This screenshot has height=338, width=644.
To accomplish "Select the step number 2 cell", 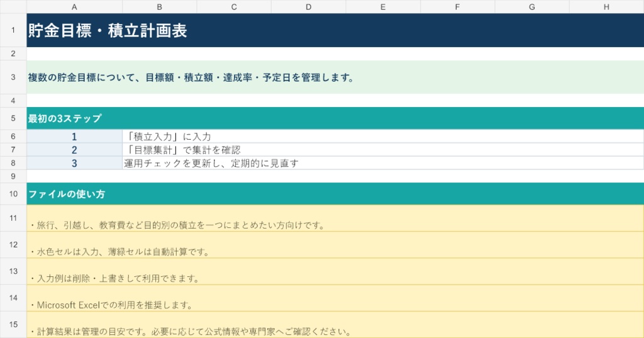I will [x=74, y=150].
